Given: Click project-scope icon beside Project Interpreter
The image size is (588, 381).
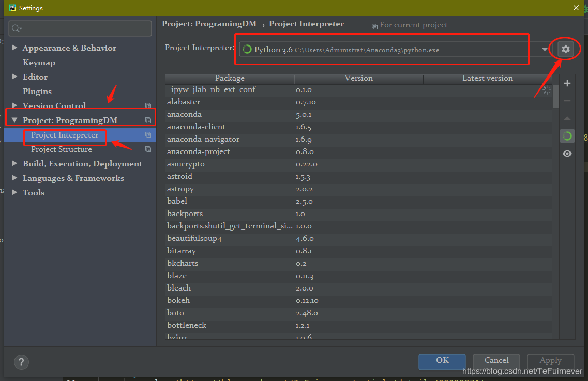Looking at the screenshot, I should coord(148,134).
